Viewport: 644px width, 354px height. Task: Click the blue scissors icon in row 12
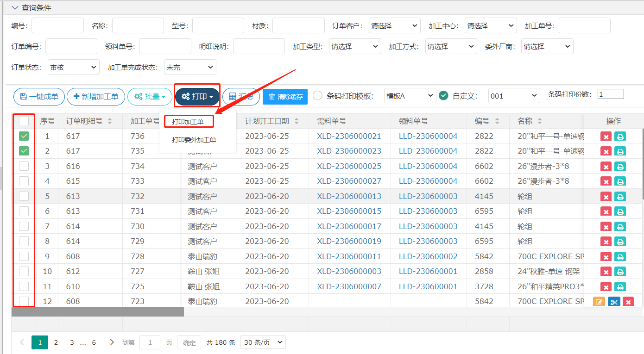614,302
